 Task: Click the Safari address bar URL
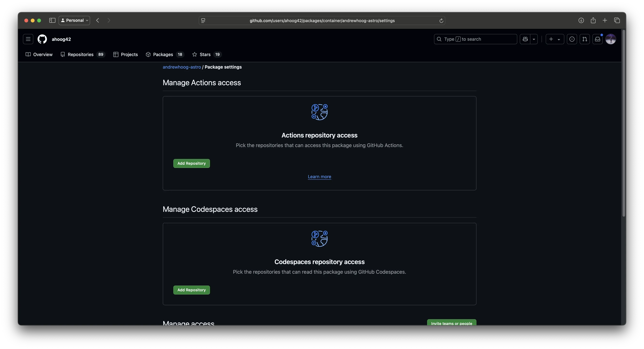322,21
